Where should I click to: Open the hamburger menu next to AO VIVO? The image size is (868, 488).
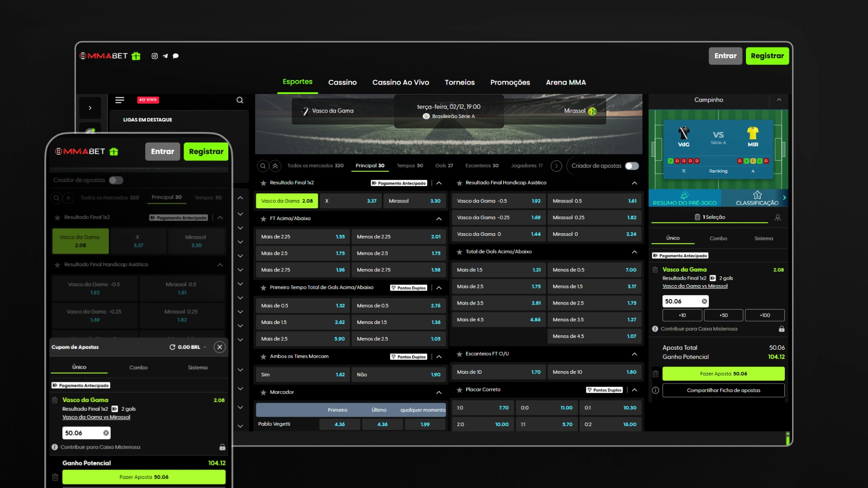click(120, 100)
